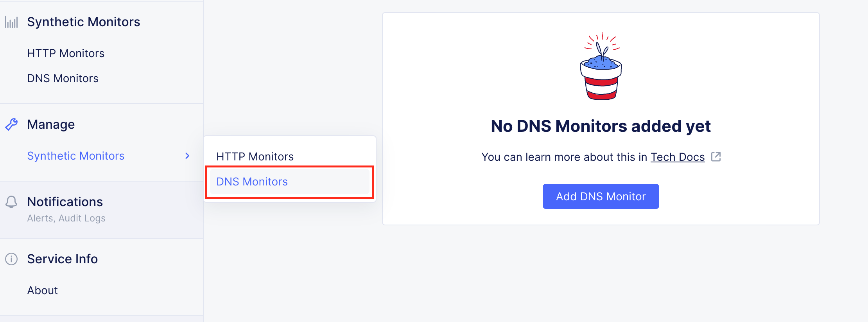This screenshot has height=322, width=868.
Task: Select the Service Info section heading
Action: (x=63, y=259)
